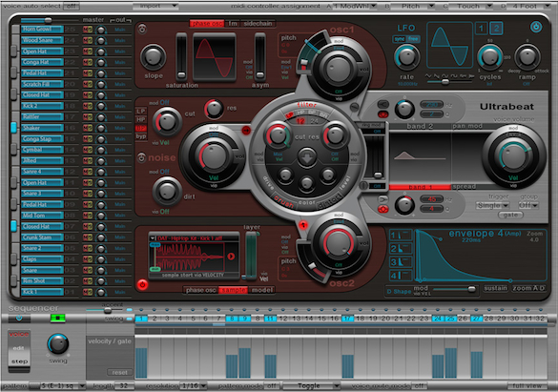Click the oscillator waveform display
558x392 pixels.
[x=214, y=57]
